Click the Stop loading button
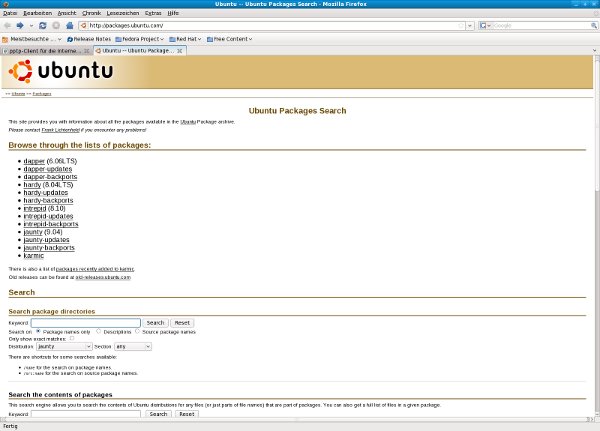 point(55,25)
